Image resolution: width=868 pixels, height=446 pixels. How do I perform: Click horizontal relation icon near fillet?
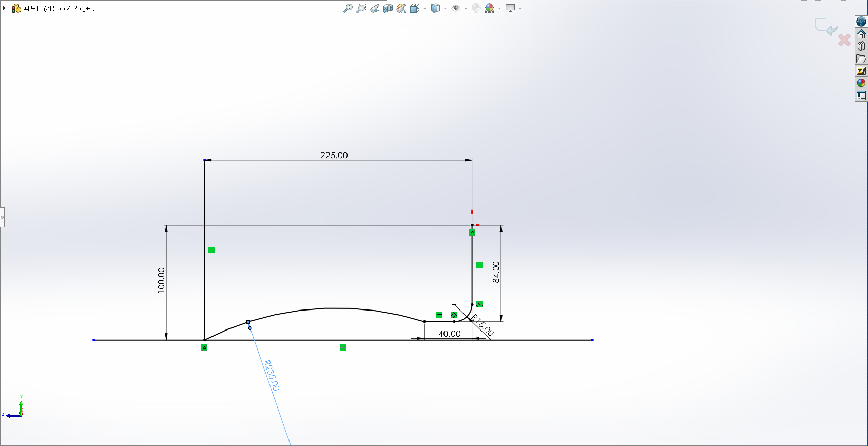(x=439, y=315)
